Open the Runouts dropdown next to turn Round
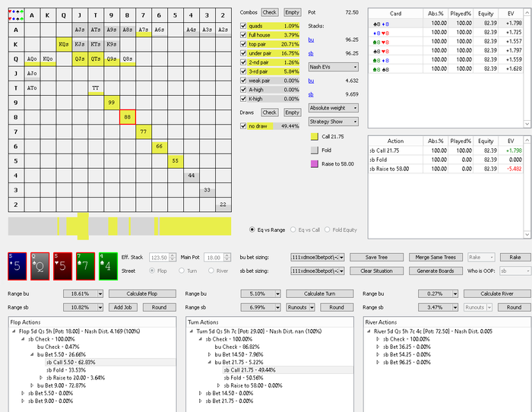The width and height of the screenshot is (532, 412). 301,307
